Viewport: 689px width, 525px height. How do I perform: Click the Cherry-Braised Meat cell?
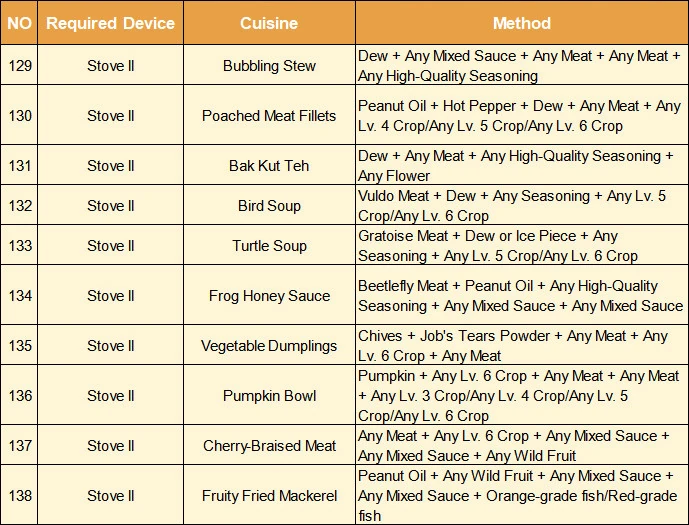[x=269, y=446]
